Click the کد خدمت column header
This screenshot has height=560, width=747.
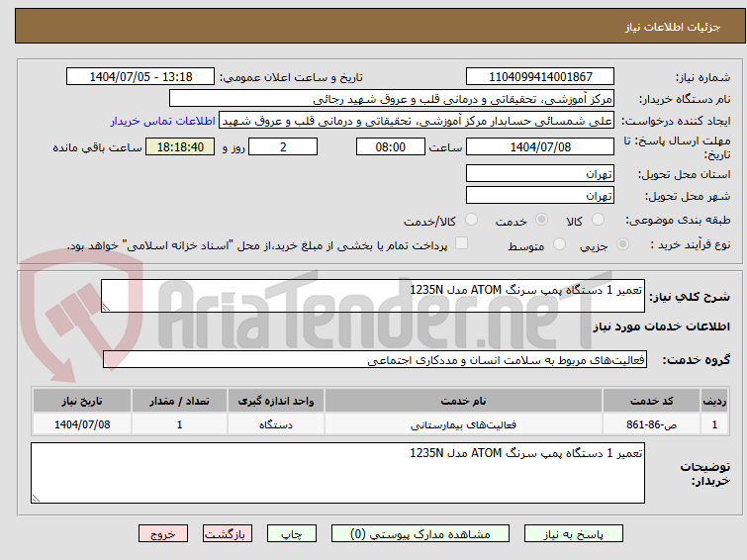point(651,401)
